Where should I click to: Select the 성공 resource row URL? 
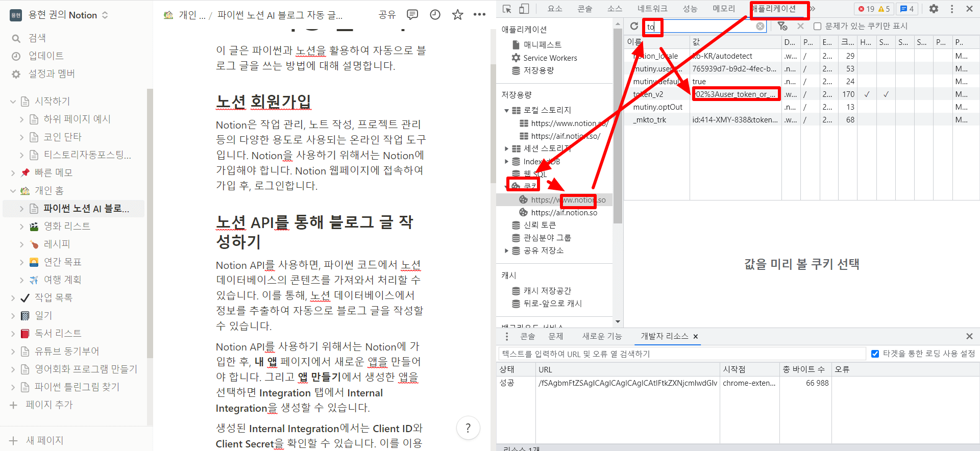point(628,383)
